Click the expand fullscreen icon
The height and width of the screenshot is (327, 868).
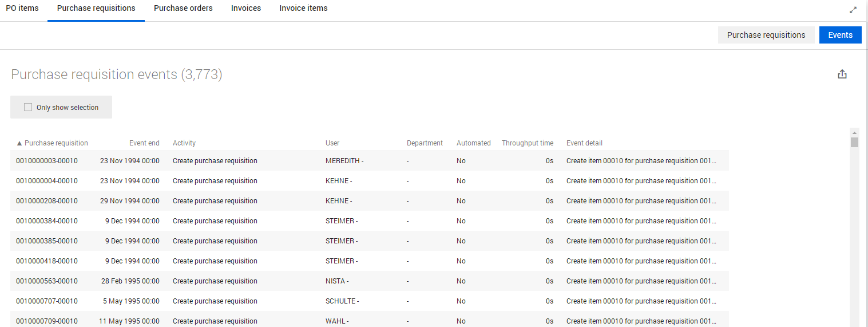pos(853,10)
